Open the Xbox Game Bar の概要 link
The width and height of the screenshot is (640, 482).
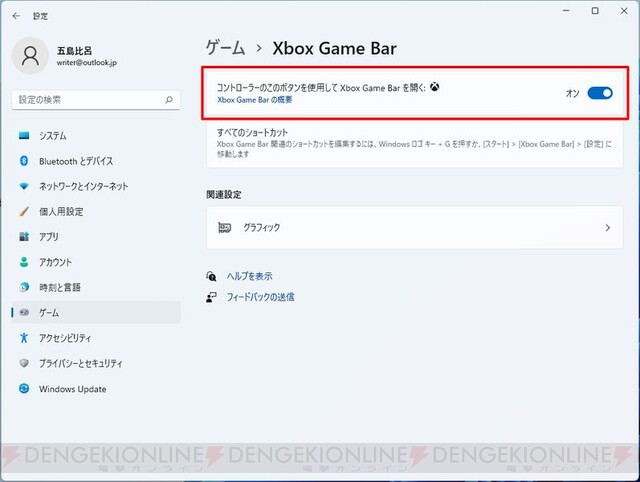coord(255,100)
